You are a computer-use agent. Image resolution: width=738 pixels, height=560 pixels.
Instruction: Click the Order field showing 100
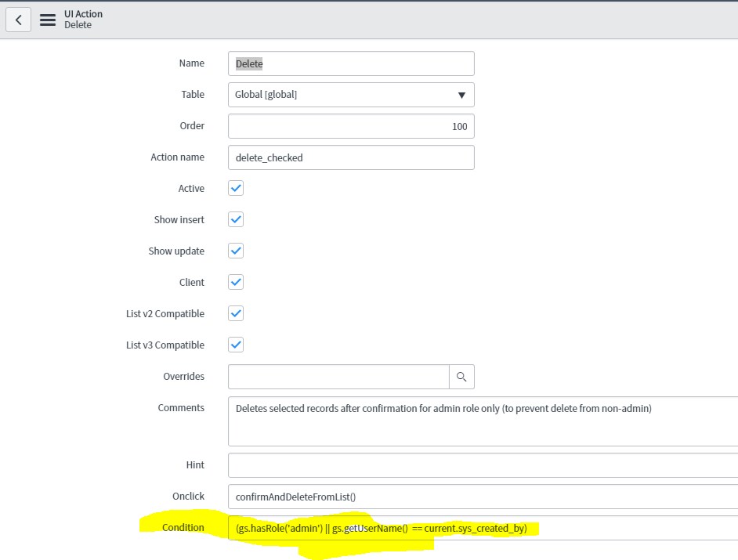(x=351, y=126)
